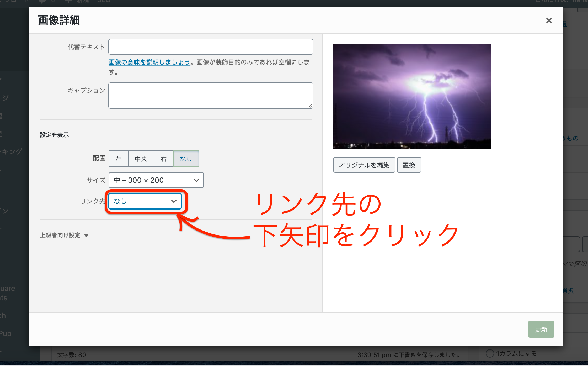
Task: Set alignment to 左
Action: tap(118, 159)
